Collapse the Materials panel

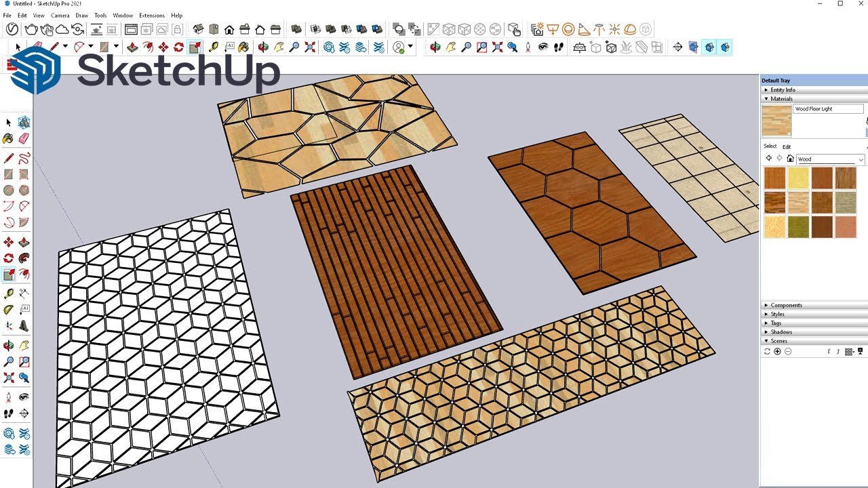(x=814, y=98)
